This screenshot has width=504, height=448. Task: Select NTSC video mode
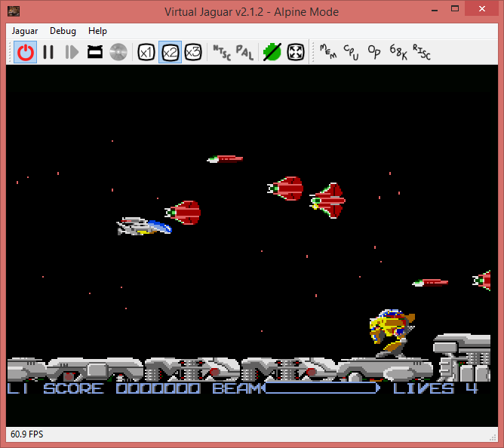click(x=221, y=52)
